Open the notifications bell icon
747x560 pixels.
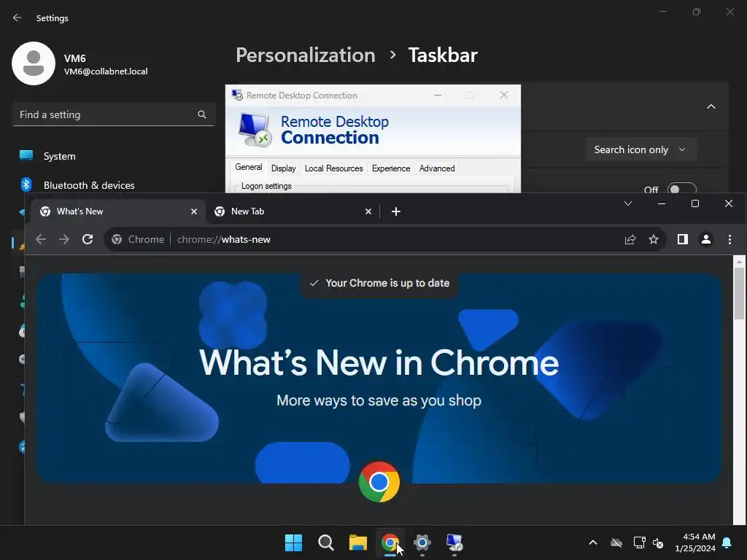click(x=727, y=542)
